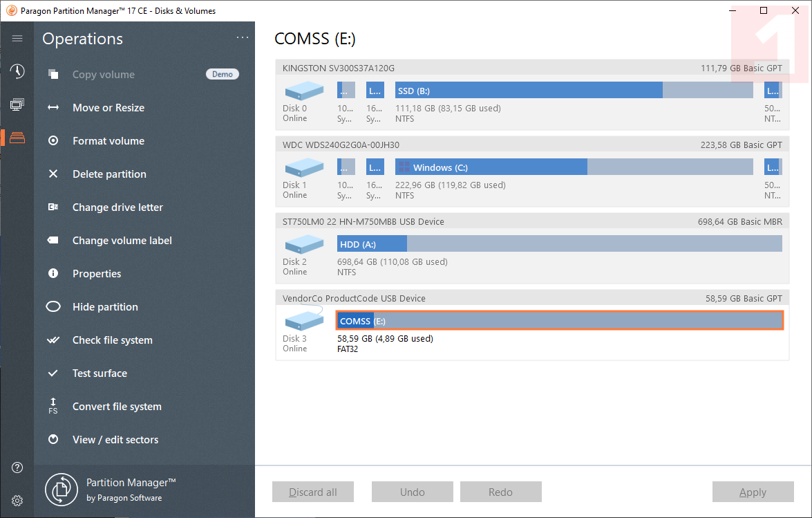Click the View / edit sectors icon
This screenshot has width=812, height=518.
53,439
